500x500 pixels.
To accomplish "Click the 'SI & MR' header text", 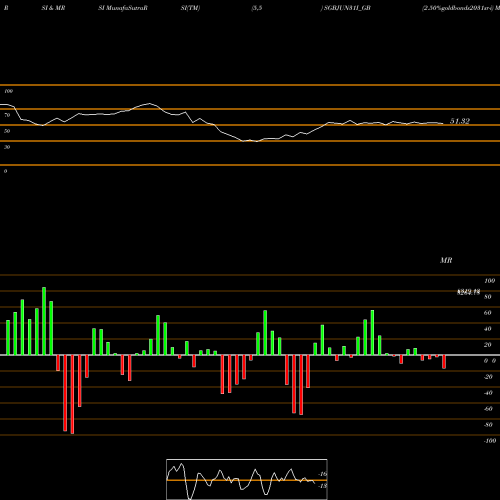I will 53,8.
